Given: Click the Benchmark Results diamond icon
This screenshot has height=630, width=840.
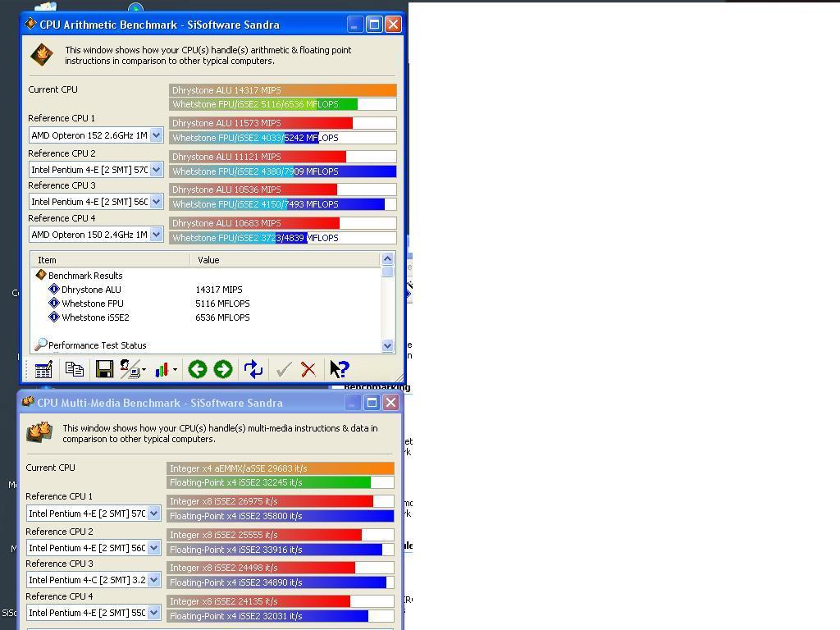Looking at the screenshot, I should click(41, 275).
